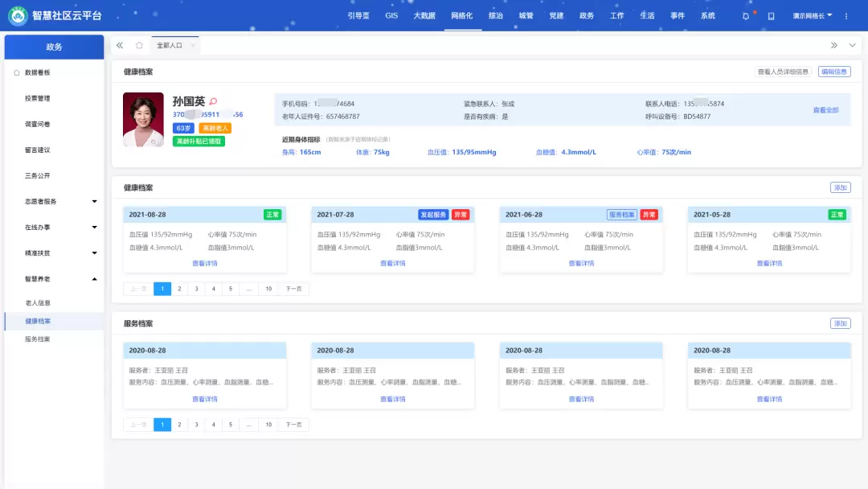Open 留言建议 in sidebar
Screen dimensions: 868x489
click(x=38, y=150)
